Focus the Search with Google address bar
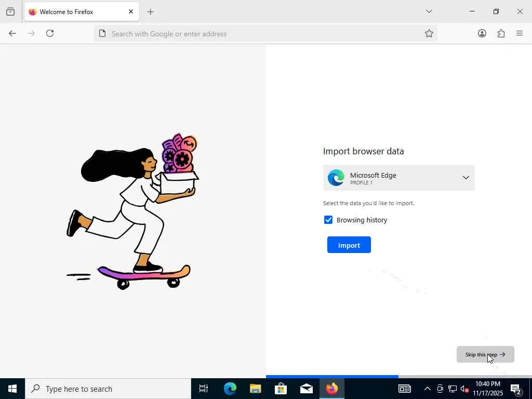Screen dimensions: 532x399 pos(264,34)
